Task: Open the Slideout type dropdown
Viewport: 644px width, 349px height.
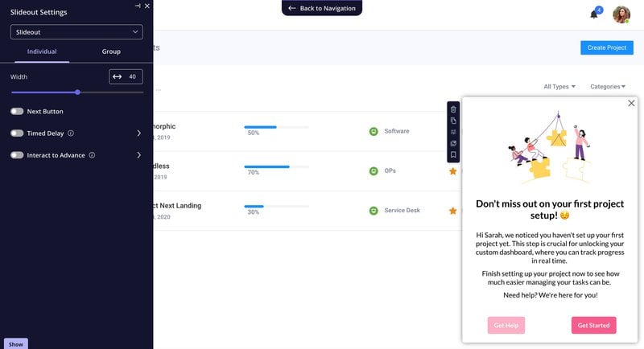Action: (x=76, y=32)
